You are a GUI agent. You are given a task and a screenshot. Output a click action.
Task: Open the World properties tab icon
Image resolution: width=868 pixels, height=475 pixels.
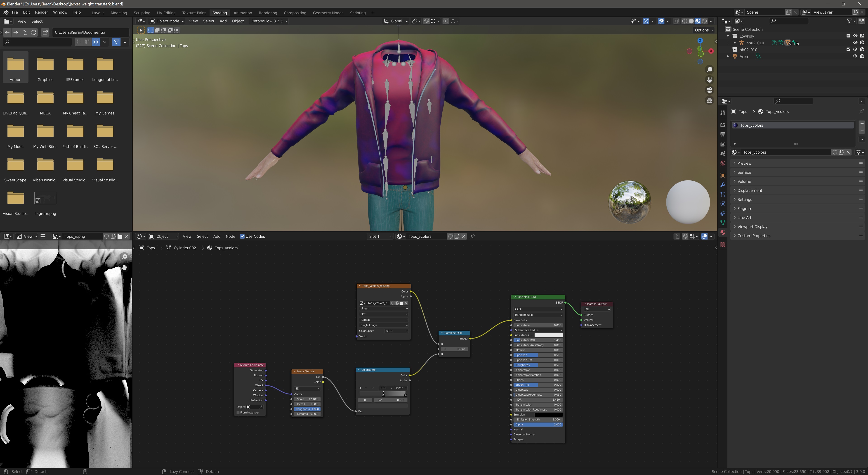[722, 163]
